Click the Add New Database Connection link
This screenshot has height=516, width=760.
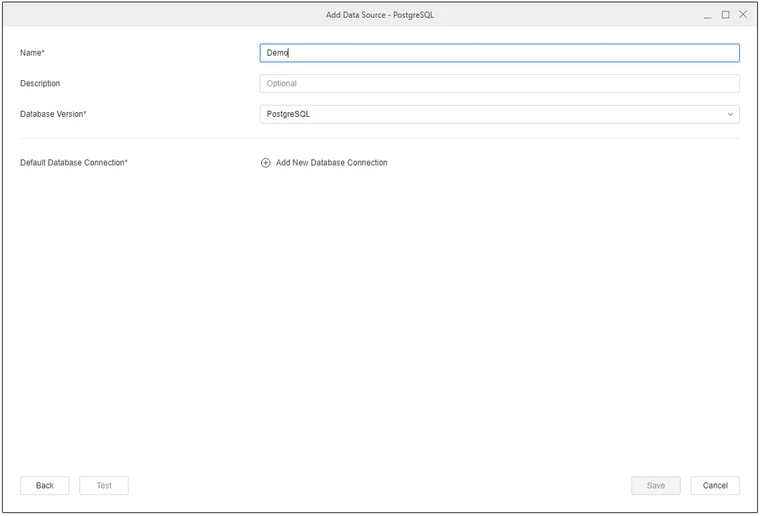[331, 163]
